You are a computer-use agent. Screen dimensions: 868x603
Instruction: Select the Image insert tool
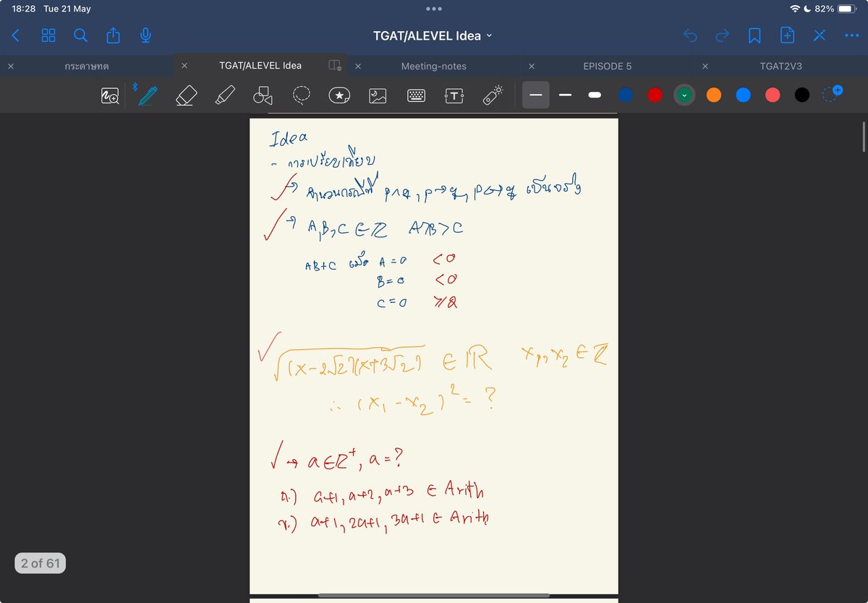(378, 95)
